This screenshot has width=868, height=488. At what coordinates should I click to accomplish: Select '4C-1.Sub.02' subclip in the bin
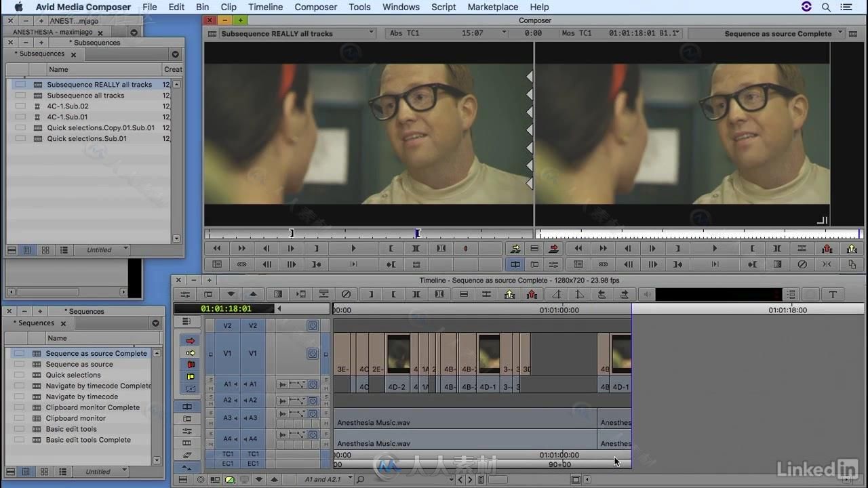click(x=67, y=106)
